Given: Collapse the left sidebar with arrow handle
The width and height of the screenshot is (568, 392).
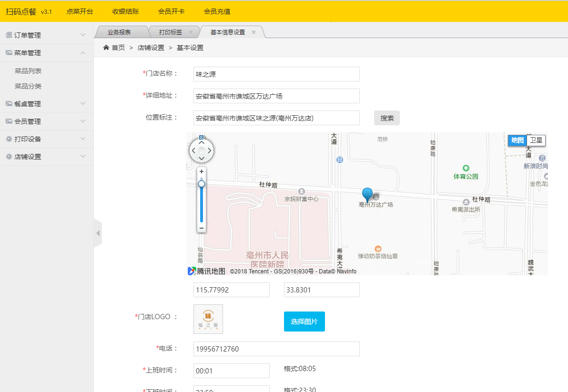Looking at the screenshot, I should point(98,233).
